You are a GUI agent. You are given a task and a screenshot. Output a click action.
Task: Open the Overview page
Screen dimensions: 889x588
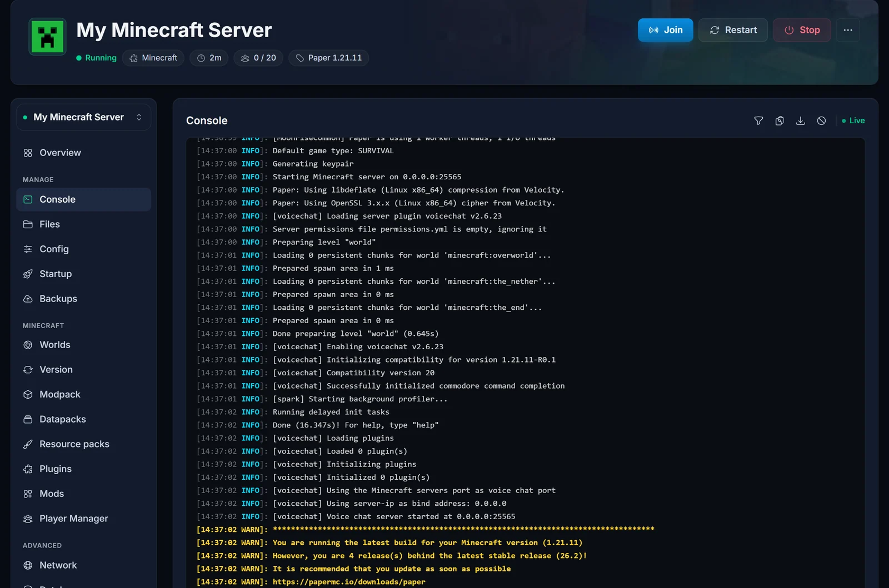pyautogui.click(x=83, y=153)
